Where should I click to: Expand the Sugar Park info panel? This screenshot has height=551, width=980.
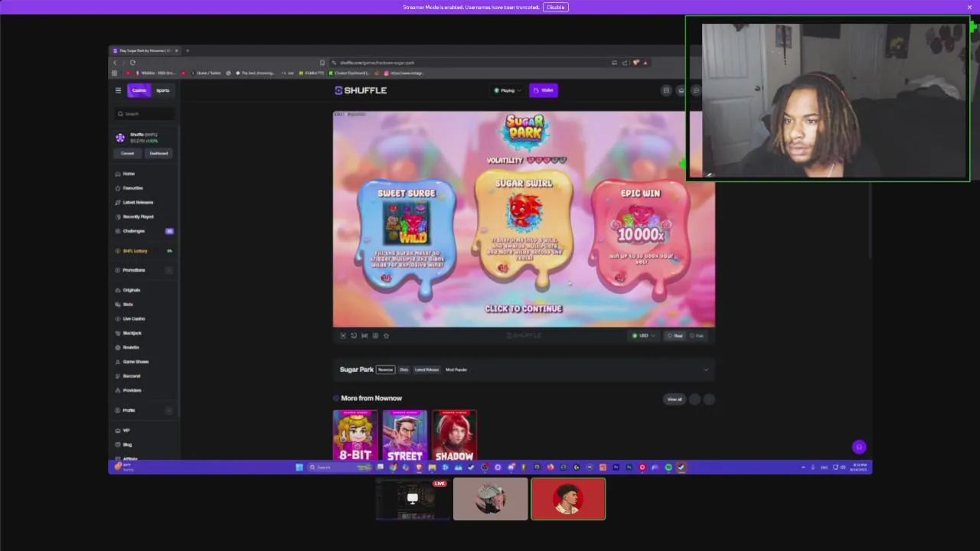click(706, 370)
